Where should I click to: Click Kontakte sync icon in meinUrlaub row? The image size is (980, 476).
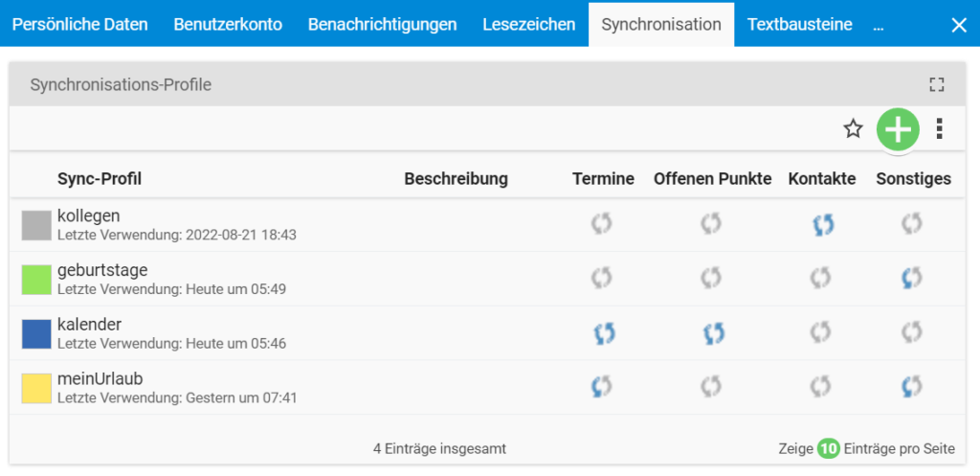coord(820,387)
